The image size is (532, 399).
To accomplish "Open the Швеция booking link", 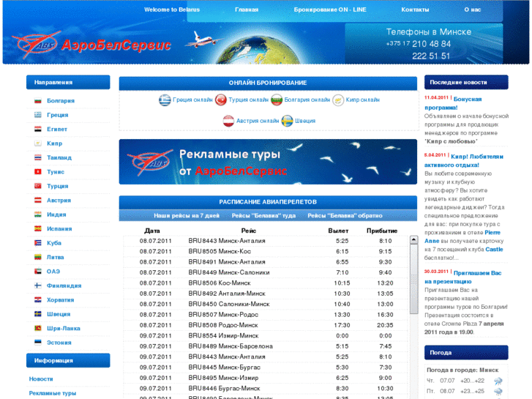I will (305, 121).
